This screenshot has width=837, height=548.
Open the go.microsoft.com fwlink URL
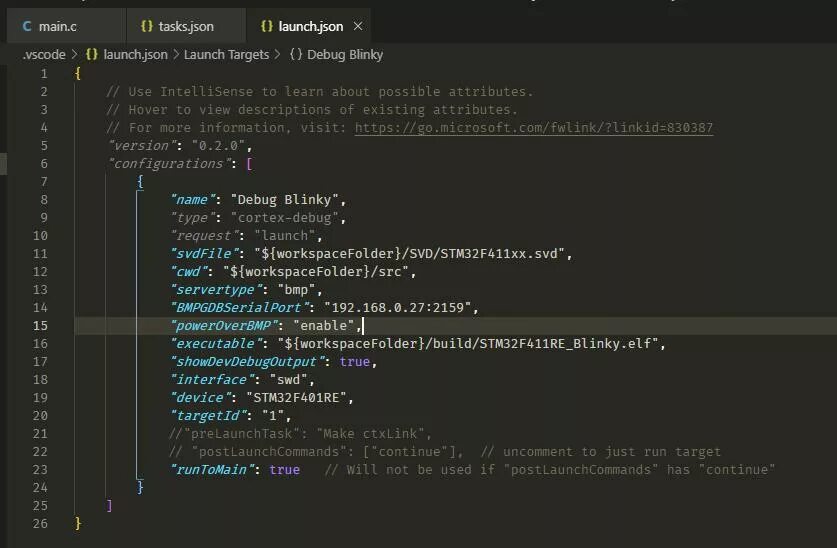pyautogui.click(x=534, y=128)
